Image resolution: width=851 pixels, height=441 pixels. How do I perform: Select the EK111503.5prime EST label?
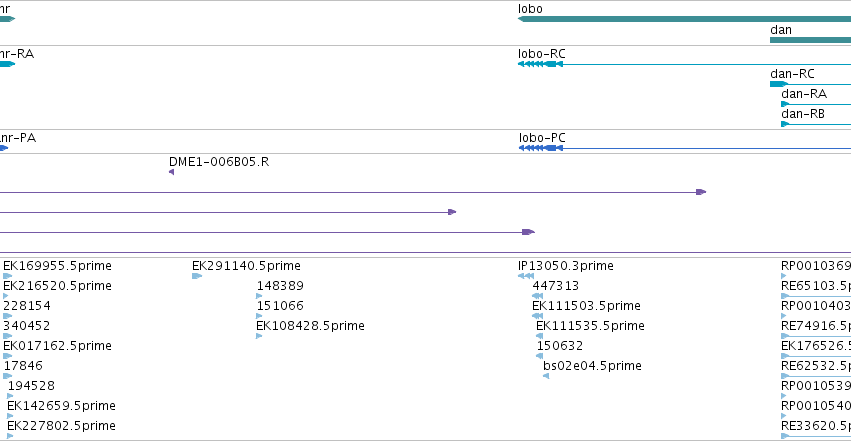587,306
